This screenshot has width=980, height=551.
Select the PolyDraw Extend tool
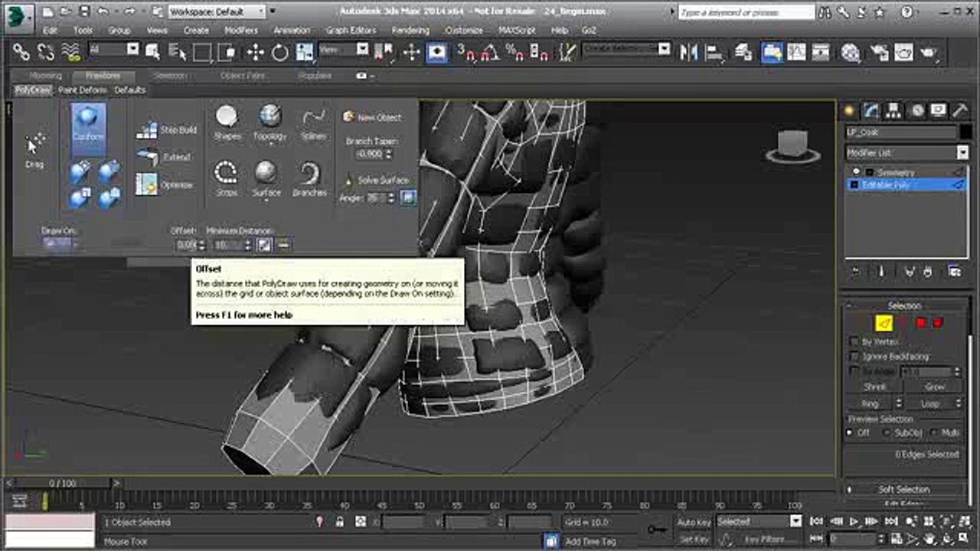[x=164, y=157]
